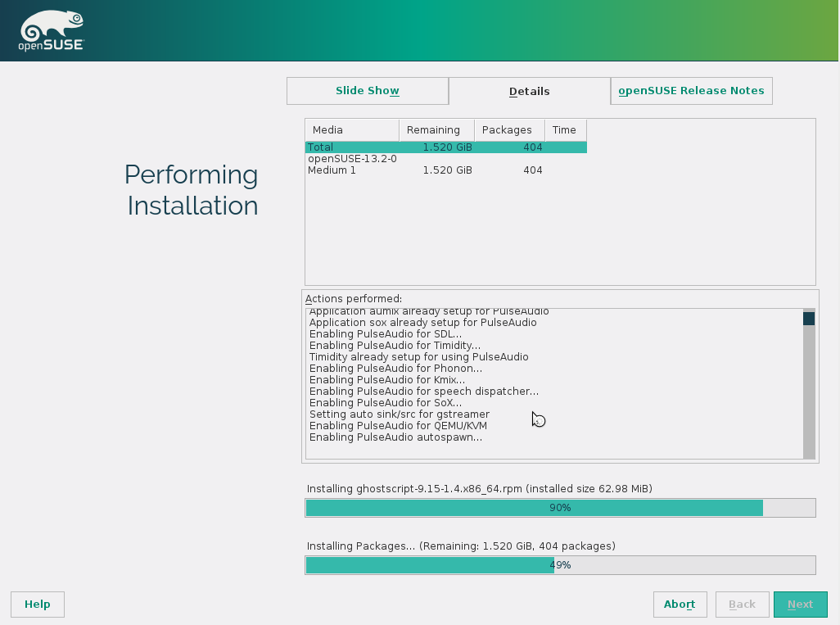840x625 pixels.
Task: Click the overall Installing Packages progress bar at 49%
Action: point(560,565)
